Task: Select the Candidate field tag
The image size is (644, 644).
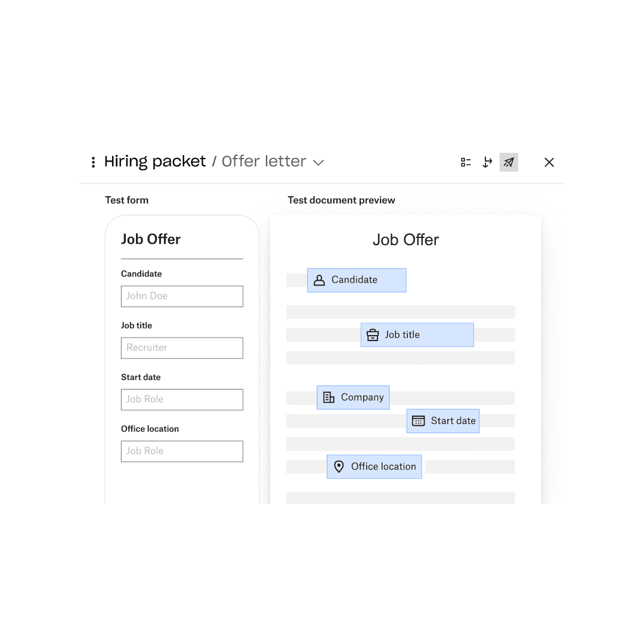Action: tap(357, 280)
